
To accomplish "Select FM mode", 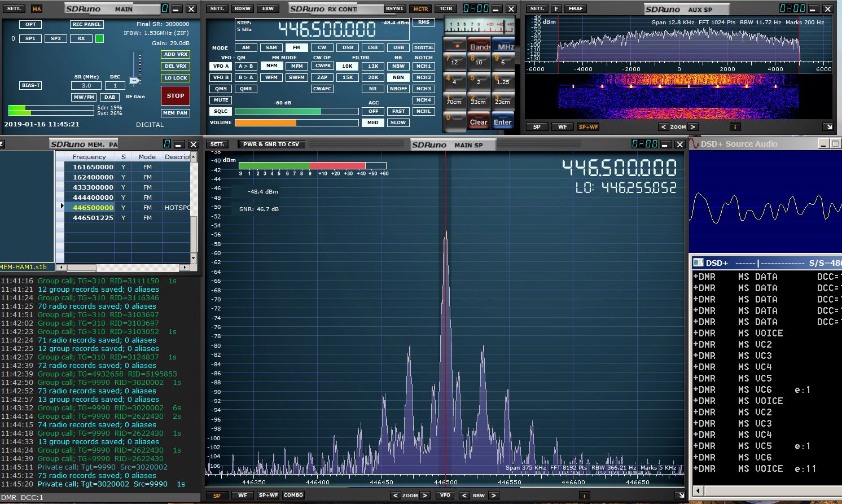I will coord(296,47).
